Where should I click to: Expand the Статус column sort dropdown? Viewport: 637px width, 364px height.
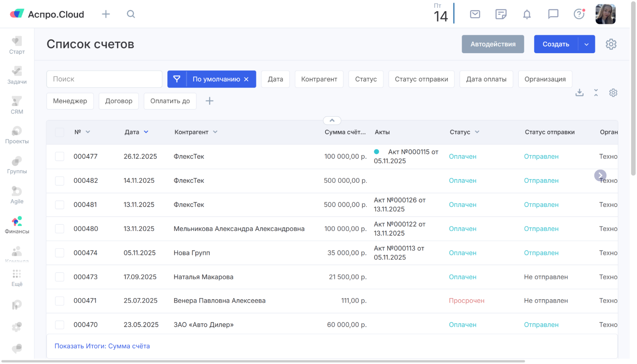[477, 132]
